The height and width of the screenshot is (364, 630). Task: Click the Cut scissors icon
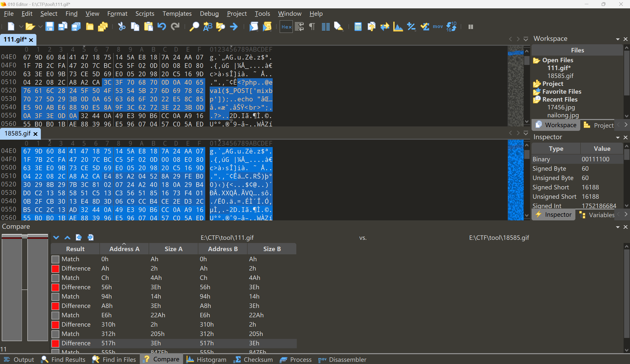pos(122,27)
